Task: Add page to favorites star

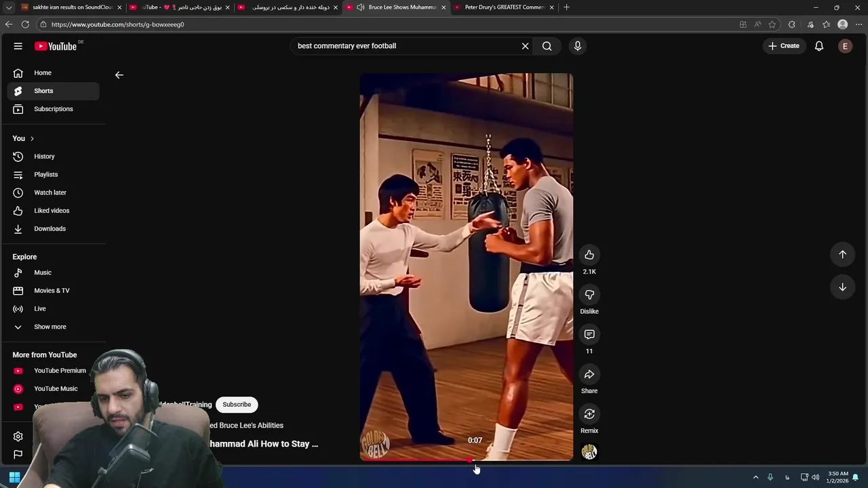Action: [772, 24]
